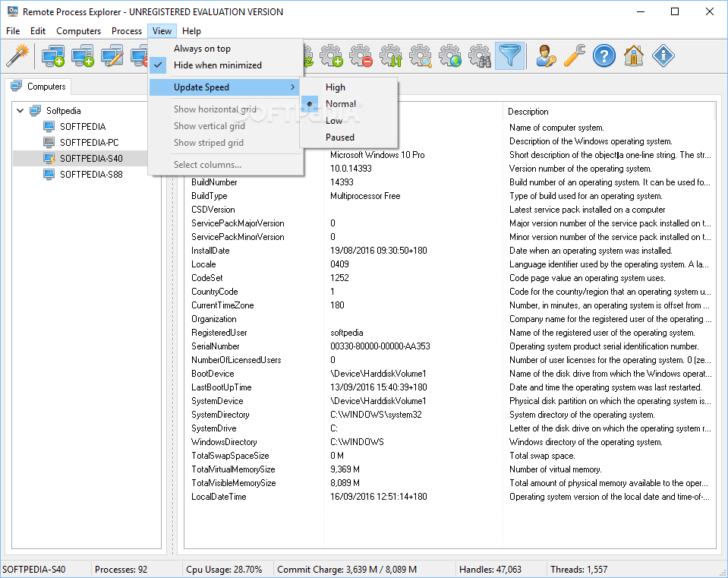The width and height of the screenshot is (728, 578).
Task: Click the blue diamond info about icon
Action: [x=663, y=55]
